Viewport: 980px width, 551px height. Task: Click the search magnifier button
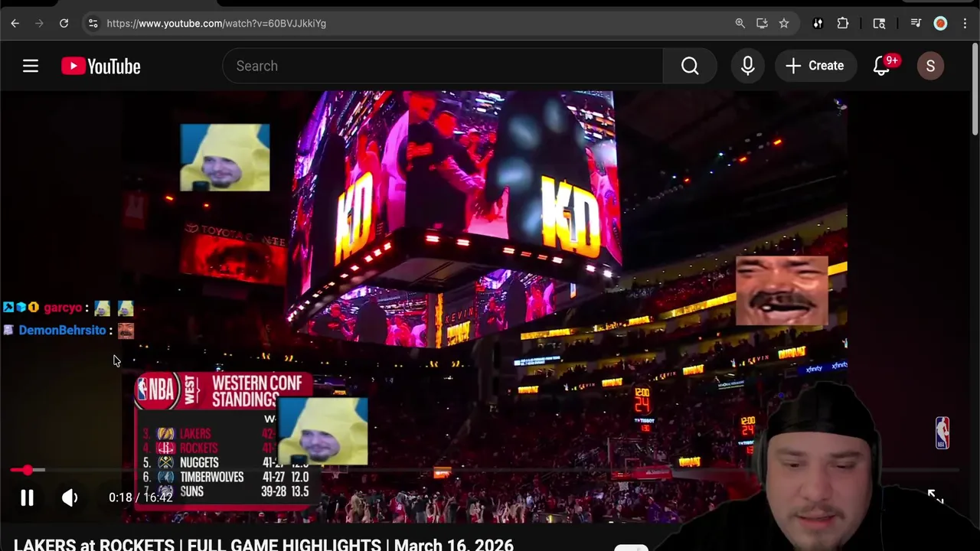point(690,66)
